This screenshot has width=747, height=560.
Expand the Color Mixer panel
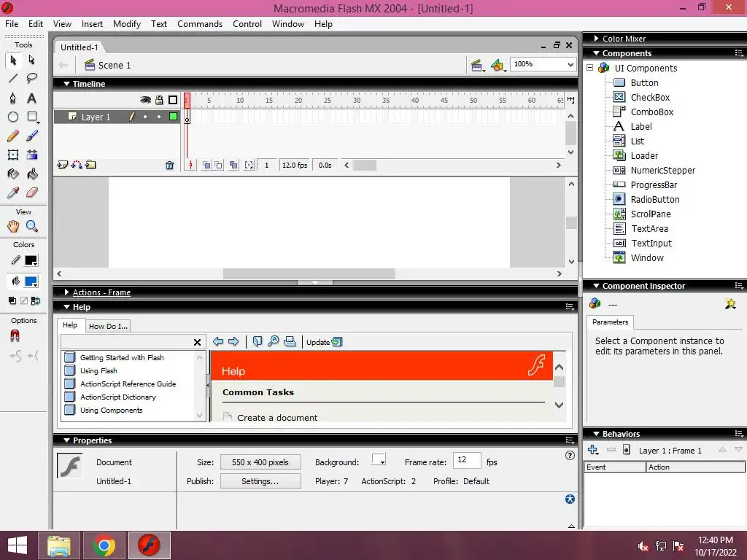click(596, 39)
